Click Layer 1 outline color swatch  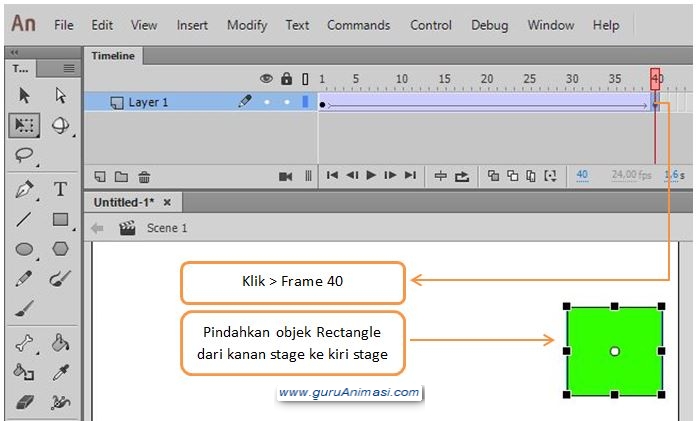(305, 102)
